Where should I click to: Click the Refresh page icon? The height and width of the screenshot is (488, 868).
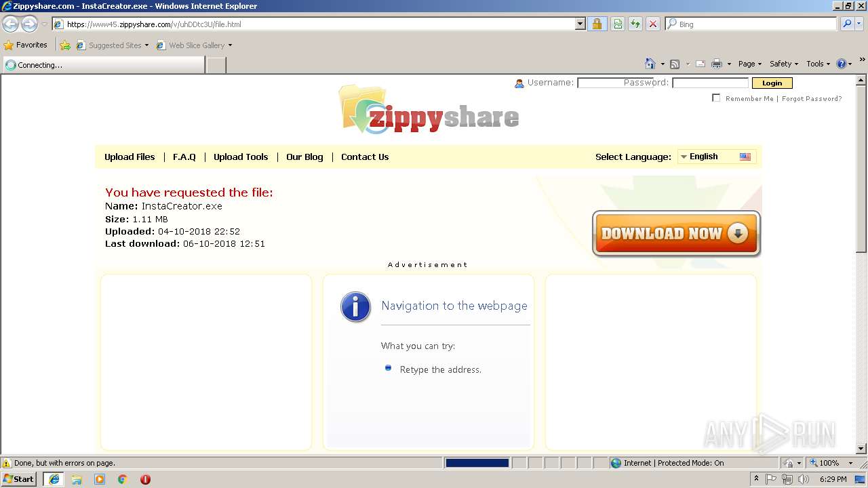(x=635, y=24)
